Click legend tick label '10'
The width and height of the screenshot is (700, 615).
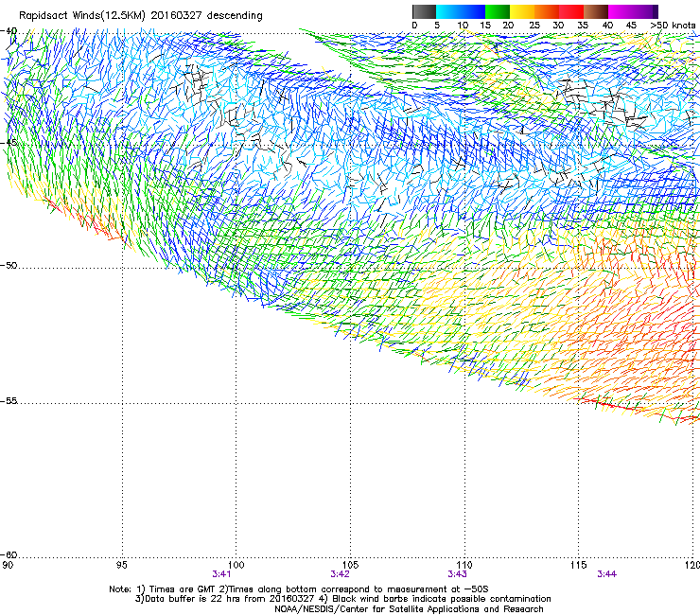point(463,25)
